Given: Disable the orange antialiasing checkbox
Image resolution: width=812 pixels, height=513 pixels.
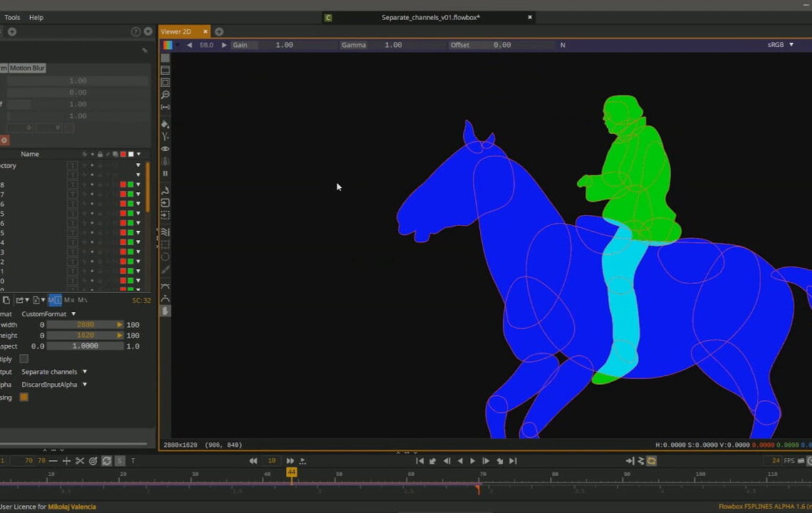Looking at the screenshot, I should (24, 397).
